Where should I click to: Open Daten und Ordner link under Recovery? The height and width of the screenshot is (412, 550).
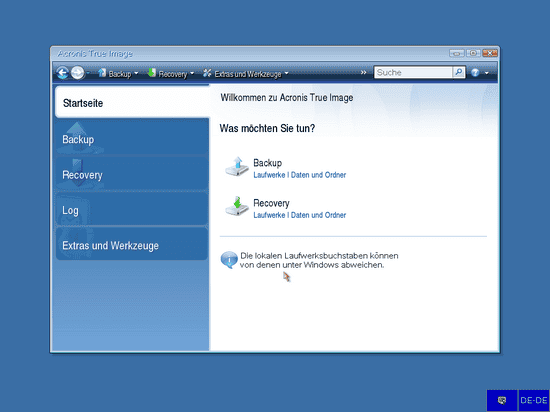[318, 215]
